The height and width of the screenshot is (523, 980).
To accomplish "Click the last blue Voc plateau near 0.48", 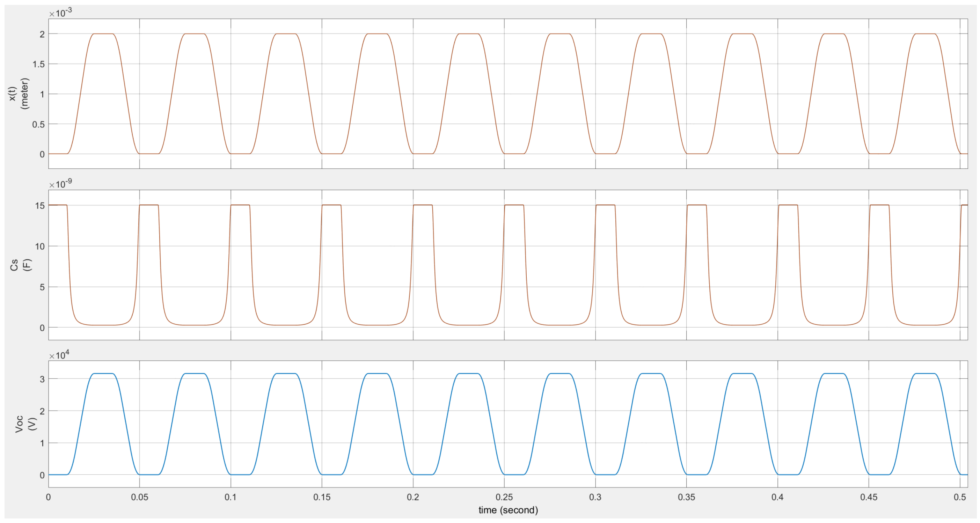I will click(x=924, y=374).
